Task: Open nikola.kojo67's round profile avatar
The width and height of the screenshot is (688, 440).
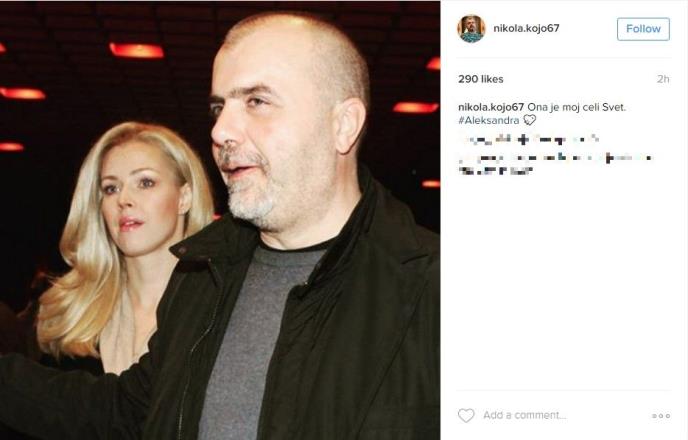Action: coord(471,29)
